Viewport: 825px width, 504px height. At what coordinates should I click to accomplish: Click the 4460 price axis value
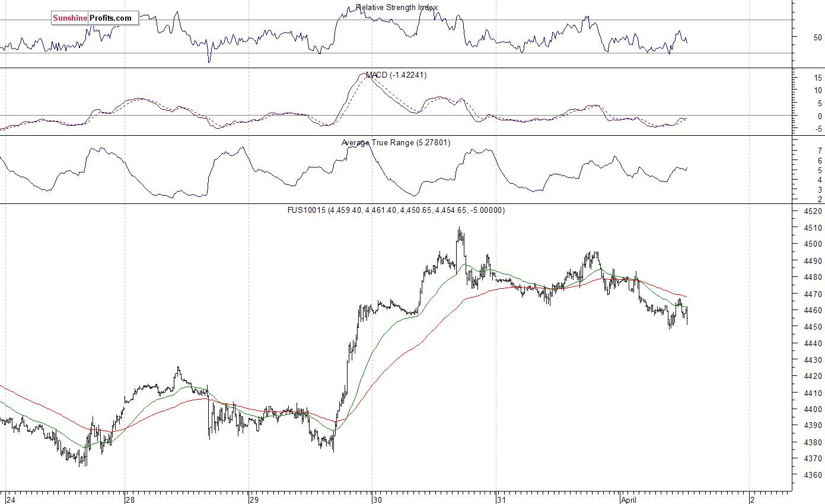point(812,311)
